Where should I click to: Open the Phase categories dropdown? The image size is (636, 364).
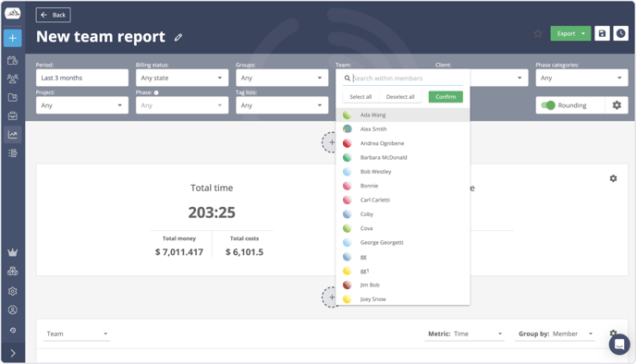pos(581,78)
